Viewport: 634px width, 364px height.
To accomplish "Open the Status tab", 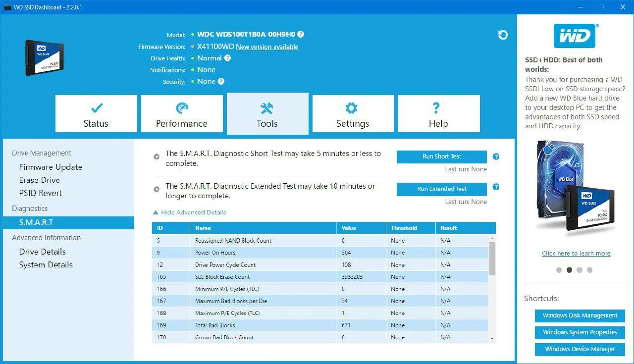I will [96, 114].
